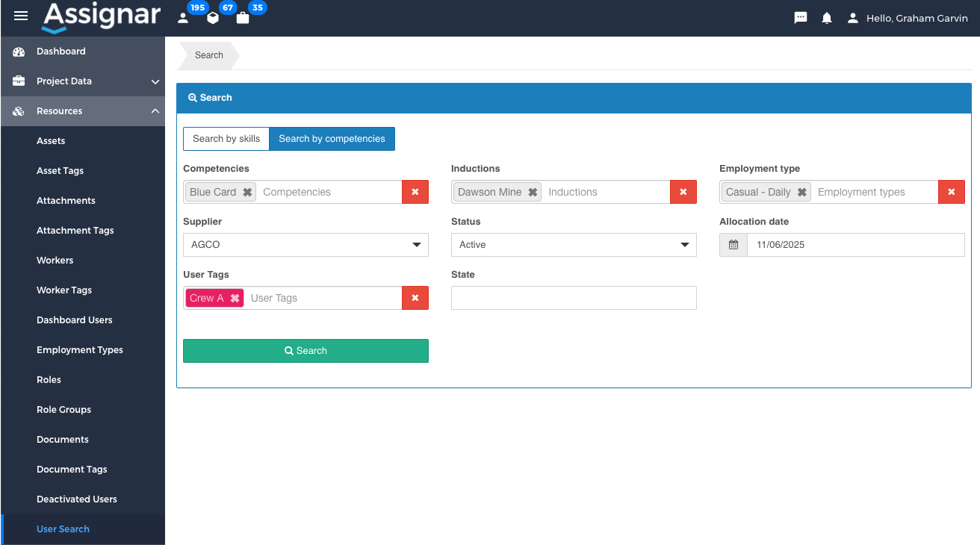Screen dimensions: 980x545
Task: Clear all Employment types with red X button
Action: coord(952,192)
